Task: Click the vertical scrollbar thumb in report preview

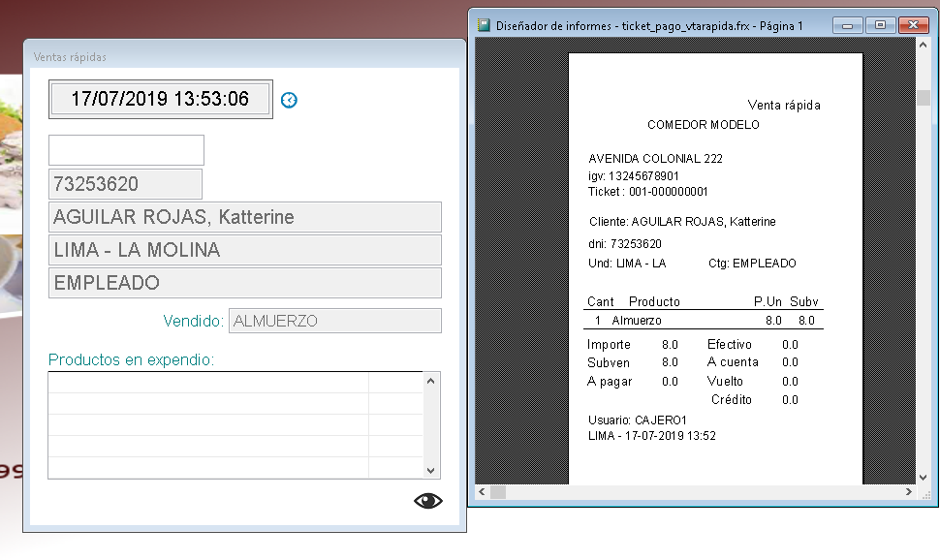Action: (x=924, y=98)
